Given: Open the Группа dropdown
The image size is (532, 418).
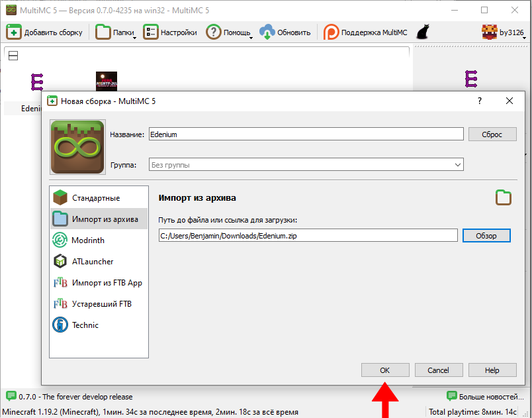Looking at the screenshot, I should (306, 165).
